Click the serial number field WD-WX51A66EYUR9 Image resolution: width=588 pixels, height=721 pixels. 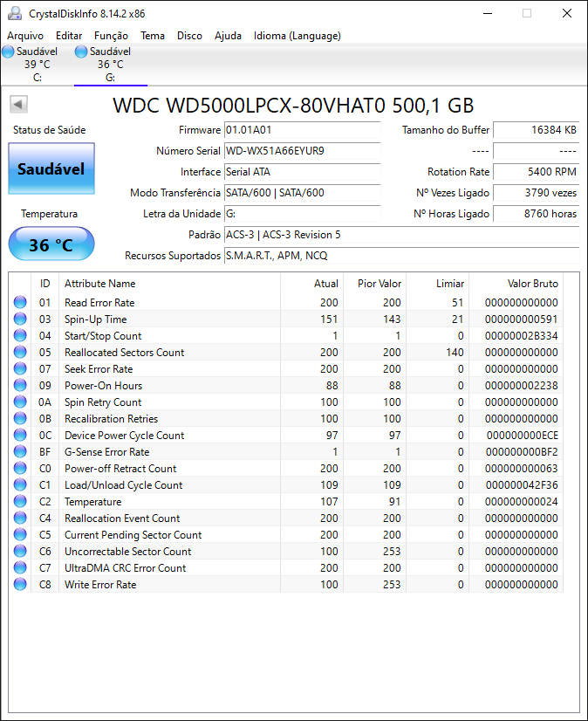(303, 151)
